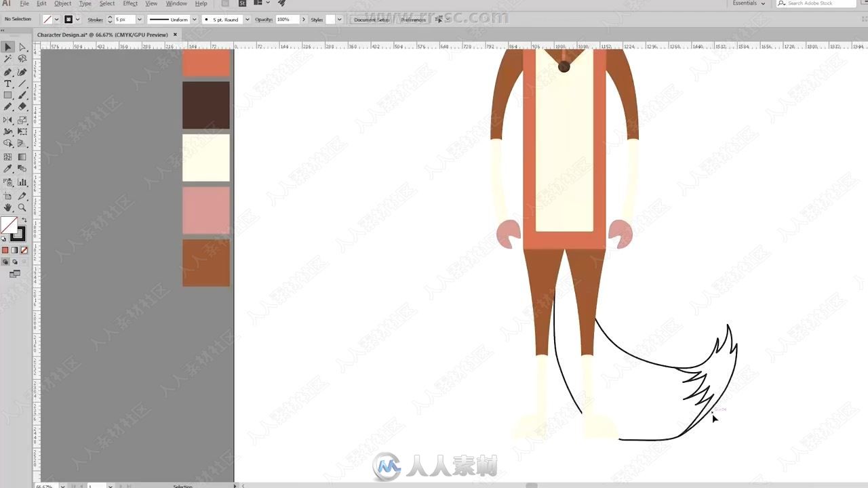The image size is (868, 488).
Task: Select the Type tool
Action: [7, 83]
